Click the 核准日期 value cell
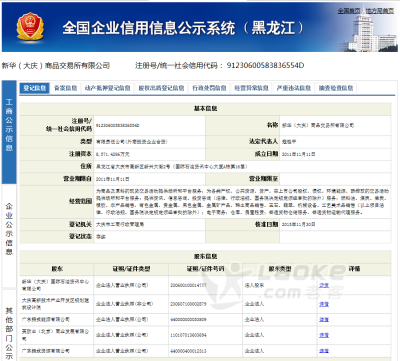The width and height of the screenshot is (400, 361). coord(335,225)
